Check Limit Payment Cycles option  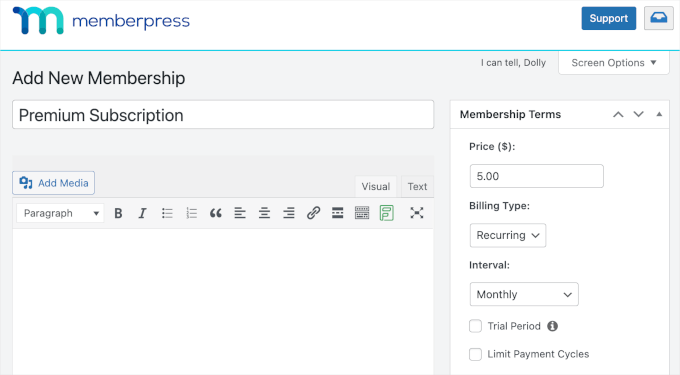tap(475, 354)
